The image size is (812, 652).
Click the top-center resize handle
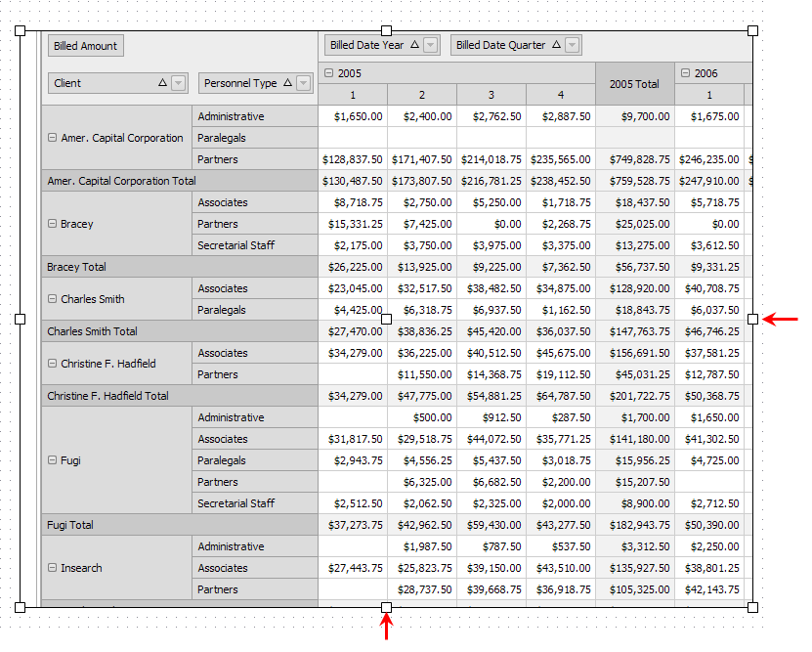pyautogui.click(x=386, y=31)
